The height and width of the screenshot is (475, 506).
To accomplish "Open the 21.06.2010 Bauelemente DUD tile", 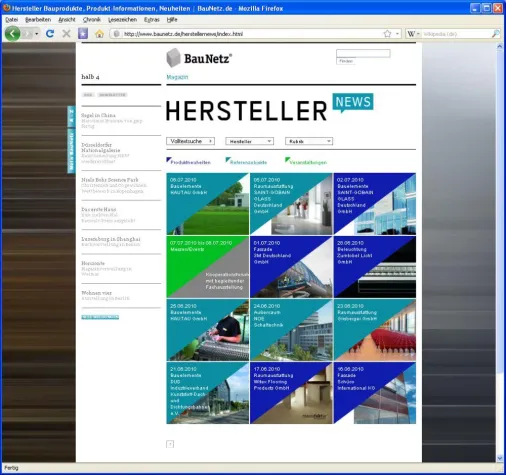I will click(208, 393).
